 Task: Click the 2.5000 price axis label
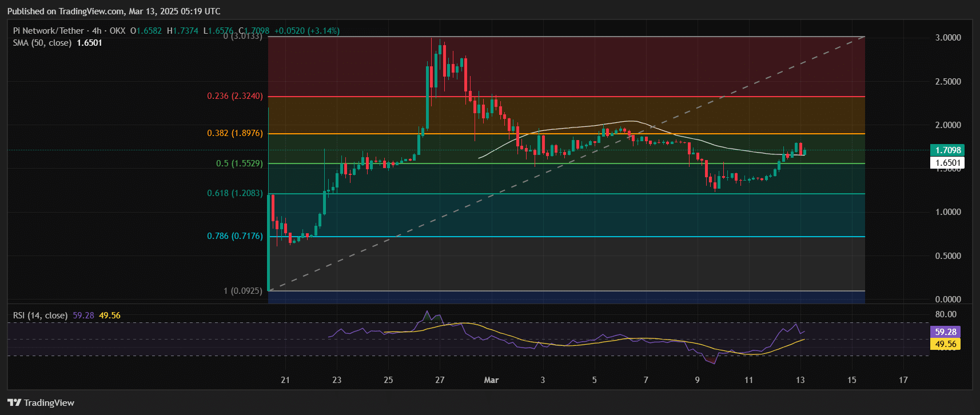point(948,82)
